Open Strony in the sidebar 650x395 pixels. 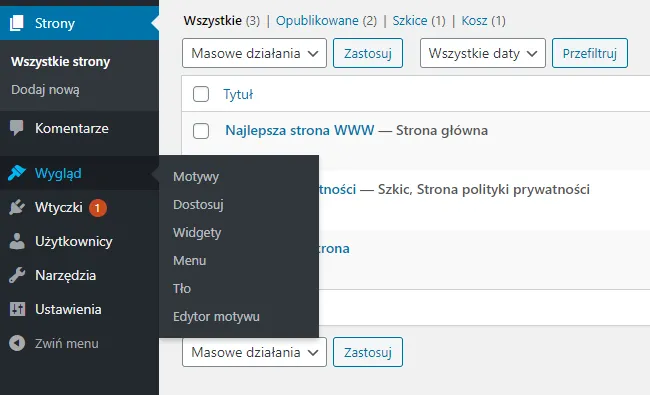coord(79,23)
